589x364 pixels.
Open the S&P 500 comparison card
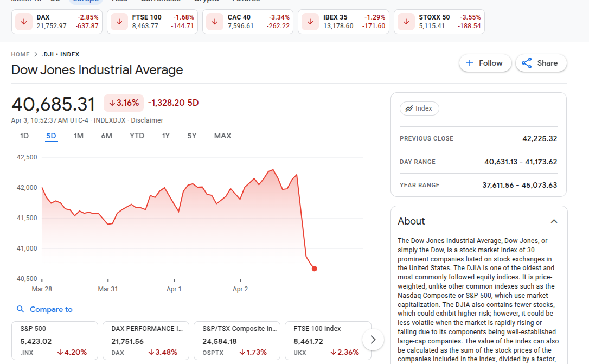(54, 340)
